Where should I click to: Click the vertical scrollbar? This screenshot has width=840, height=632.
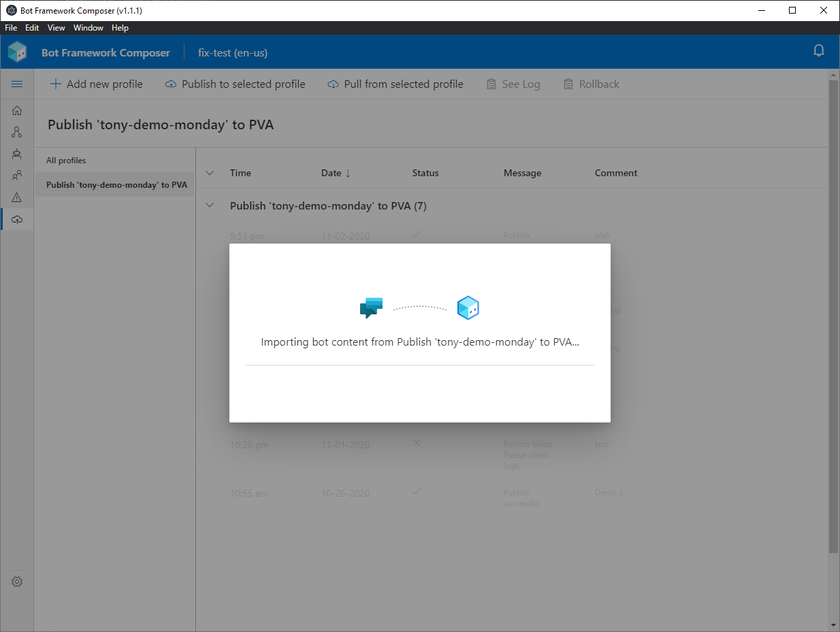coord(834,316)
